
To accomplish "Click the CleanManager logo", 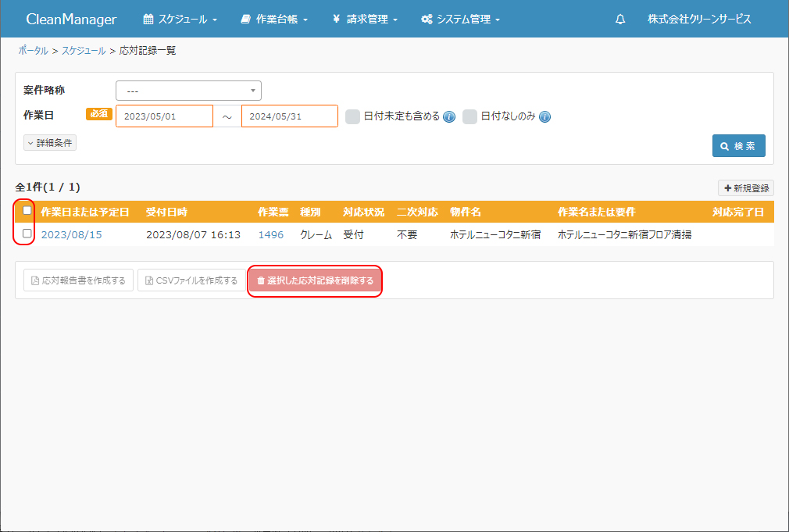I will pyautogui.click(x=71, y=19).
